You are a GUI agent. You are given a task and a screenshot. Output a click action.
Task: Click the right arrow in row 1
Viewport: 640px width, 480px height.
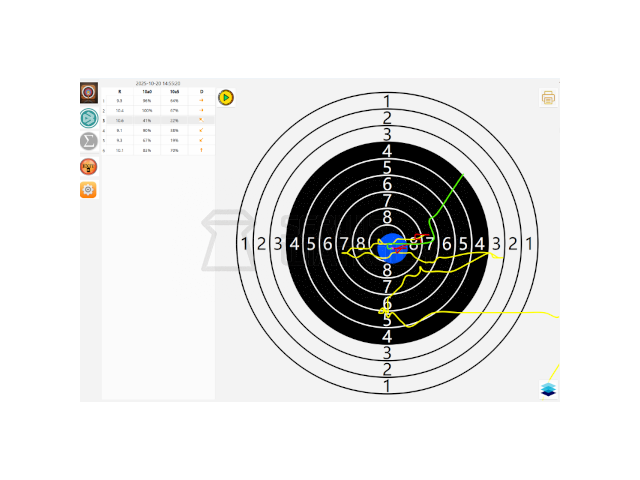click(x=201, y=100)
